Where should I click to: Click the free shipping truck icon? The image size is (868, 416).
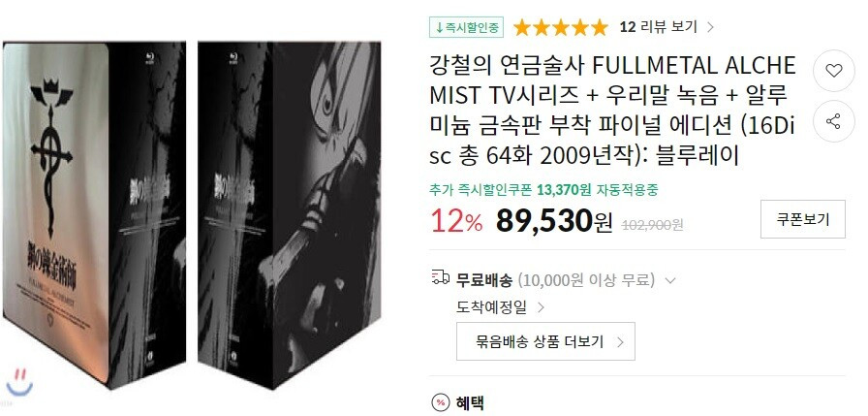[440, 277]
